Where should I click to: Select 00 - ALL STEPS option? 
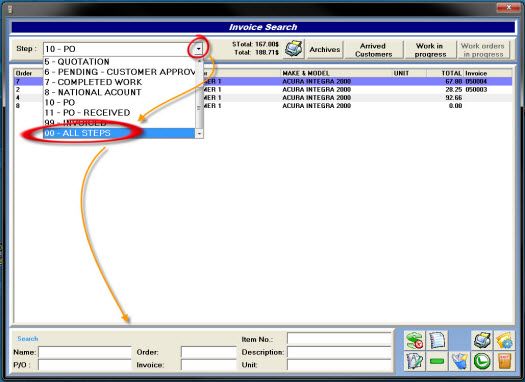[x=120, y=133]
